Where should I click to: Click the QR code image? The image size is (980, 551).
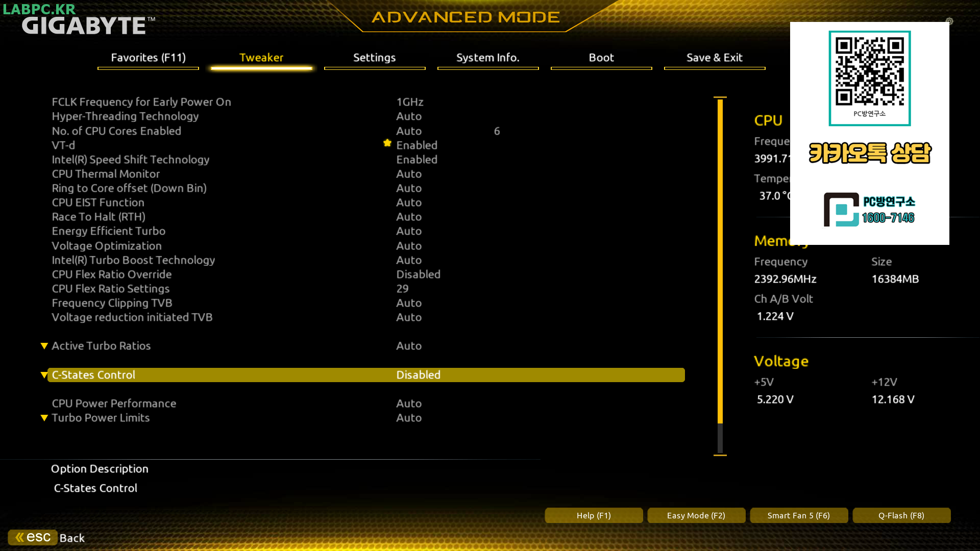point(869,70)
